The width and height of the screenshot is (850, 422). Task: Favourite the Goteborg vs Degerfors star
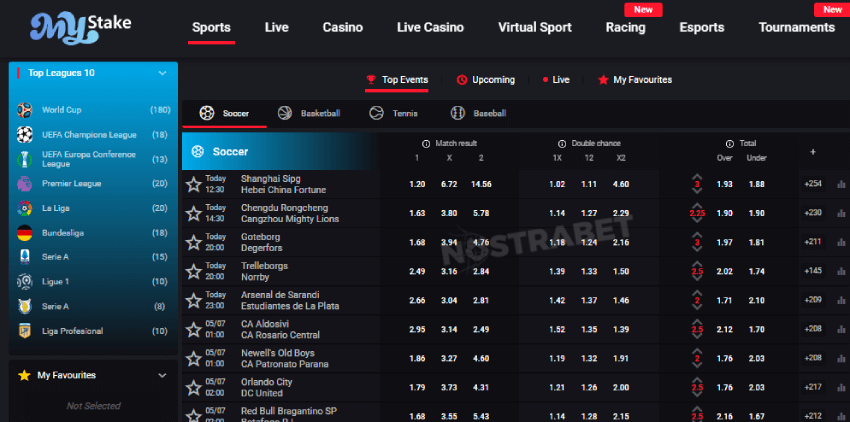(x=194, y=242)
